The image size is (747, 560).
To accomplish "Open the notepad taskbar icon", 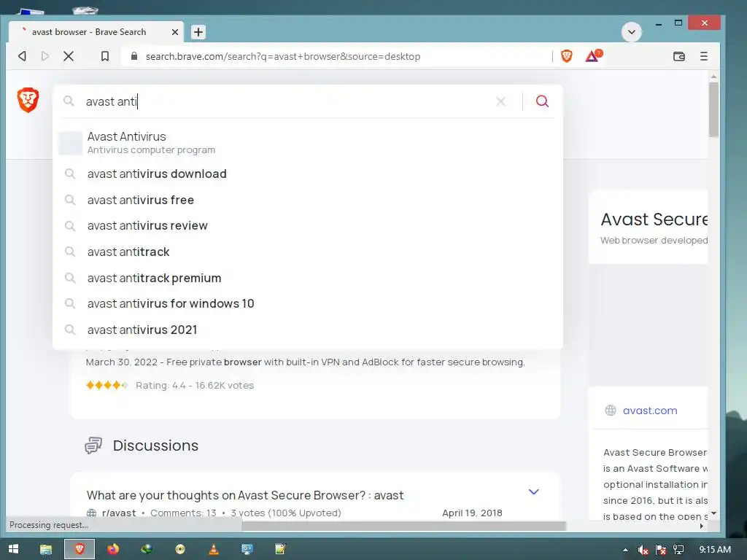I will click(x=280, y=549).
